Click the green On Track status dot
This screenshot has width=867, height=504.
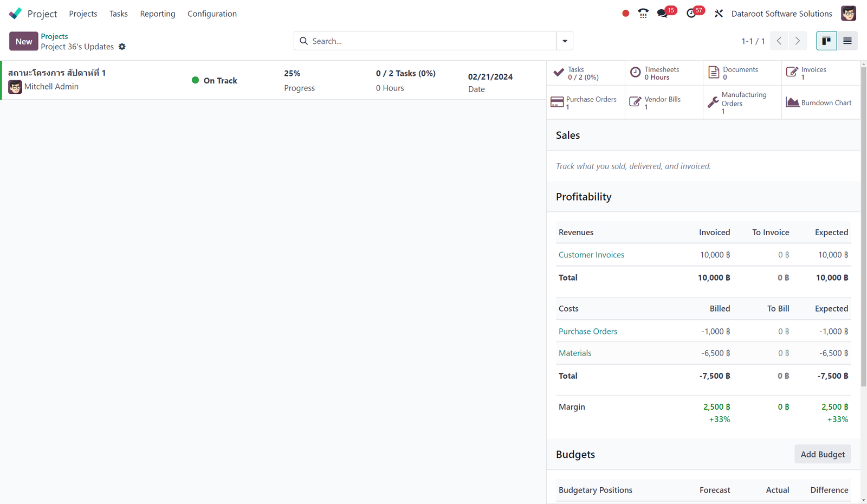(195, 80)
